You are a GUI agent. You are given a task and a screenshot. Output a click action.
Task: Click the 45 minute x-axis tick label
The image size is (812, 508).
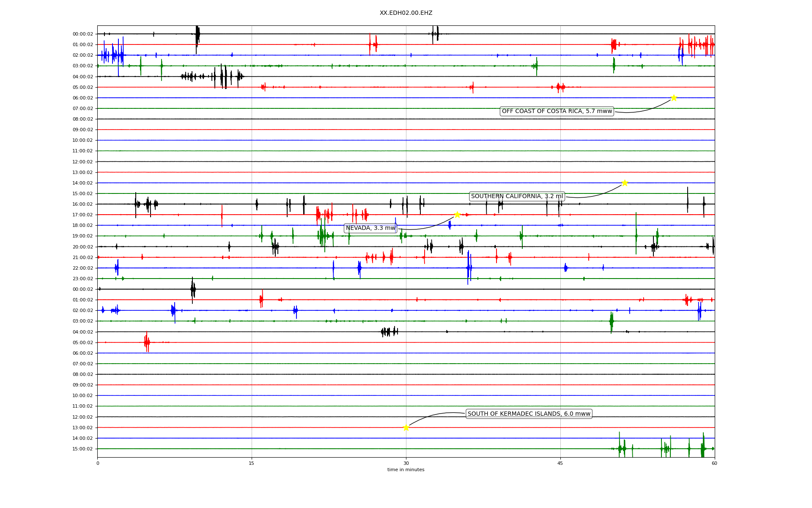(560, 463)
